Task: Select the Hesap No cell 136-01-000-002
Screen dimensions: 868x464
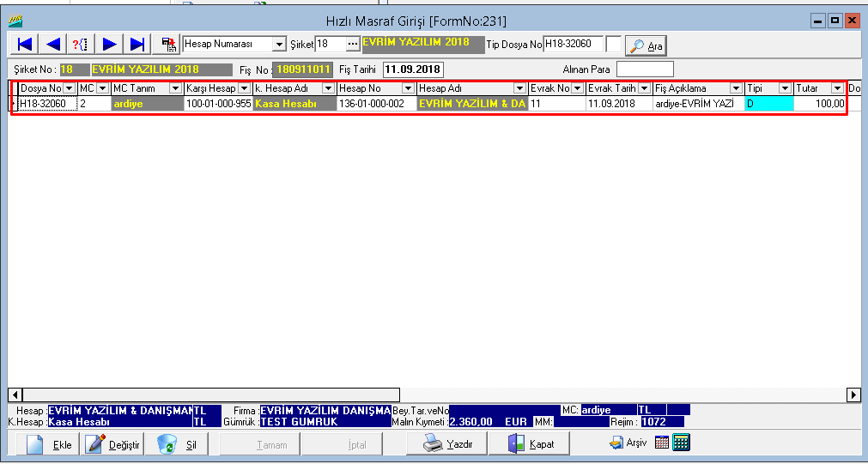Action: (377, 104)
